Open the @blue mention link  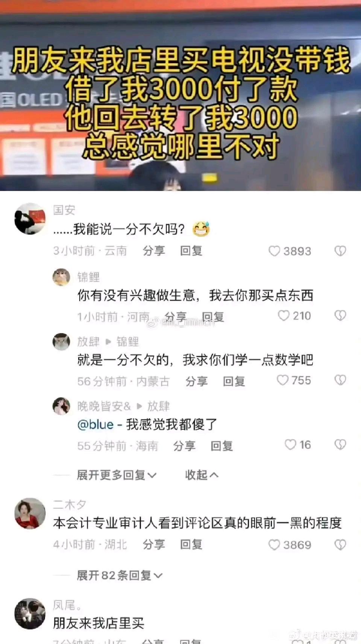(96, 424)
